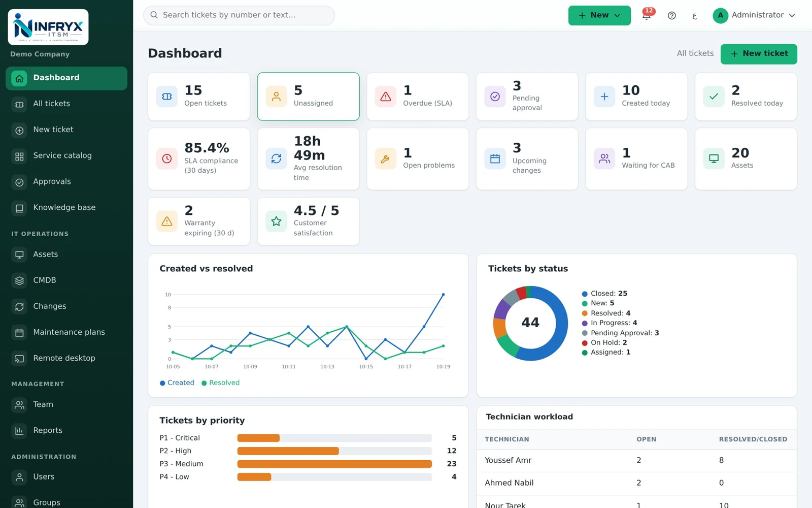The height and width of the screenshot is (508, 812).
Task: Click the In Progress: 4 legend entry
Action: (x=610, y=323)
